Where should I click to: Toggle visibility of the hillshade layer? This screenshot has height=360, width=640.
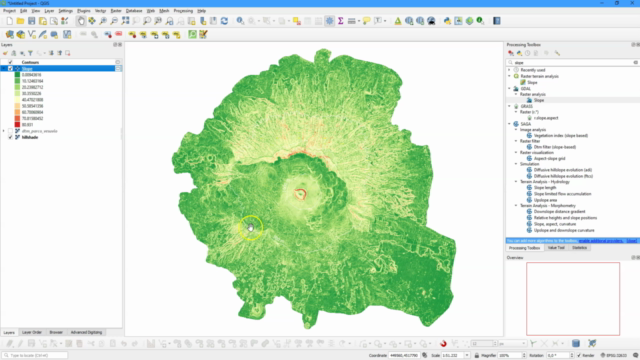click(x=10, y=137)
